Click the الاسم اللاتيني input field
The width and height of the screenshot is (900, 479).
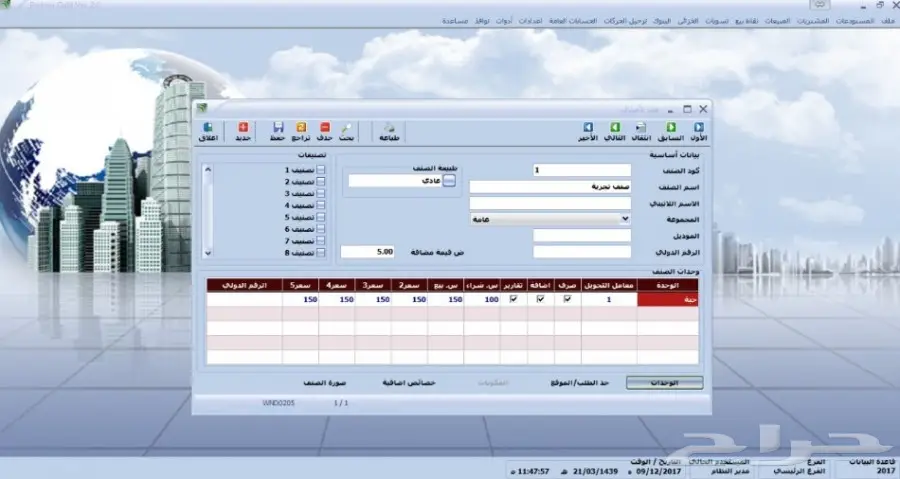tap(550, 203)
